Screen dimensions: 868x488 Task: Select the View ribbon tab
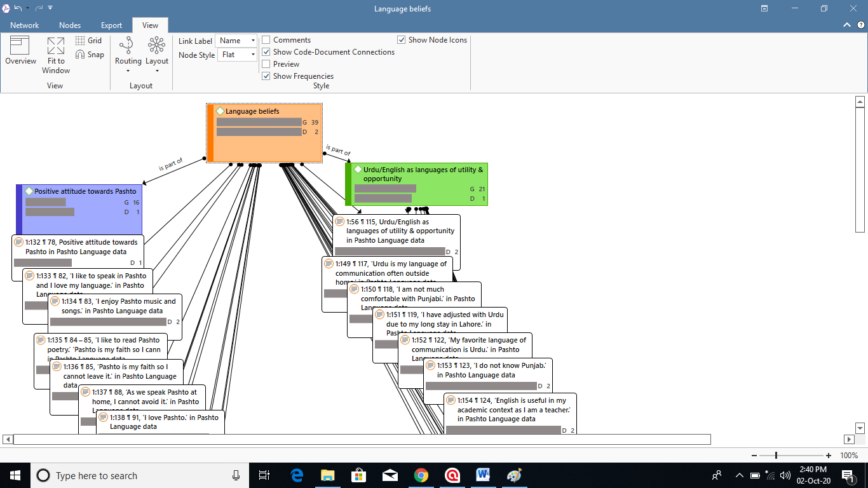coord(150,25)
